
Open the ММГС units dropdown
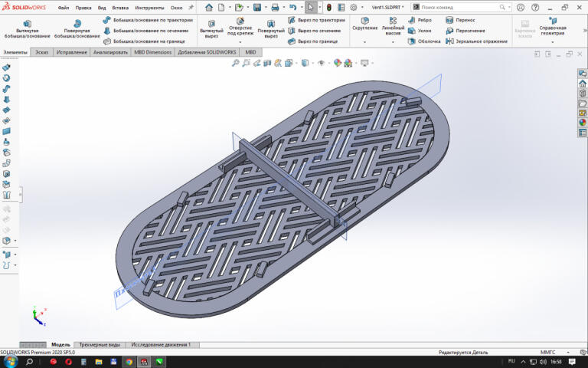pyautogui.click(x=568, y=352)
